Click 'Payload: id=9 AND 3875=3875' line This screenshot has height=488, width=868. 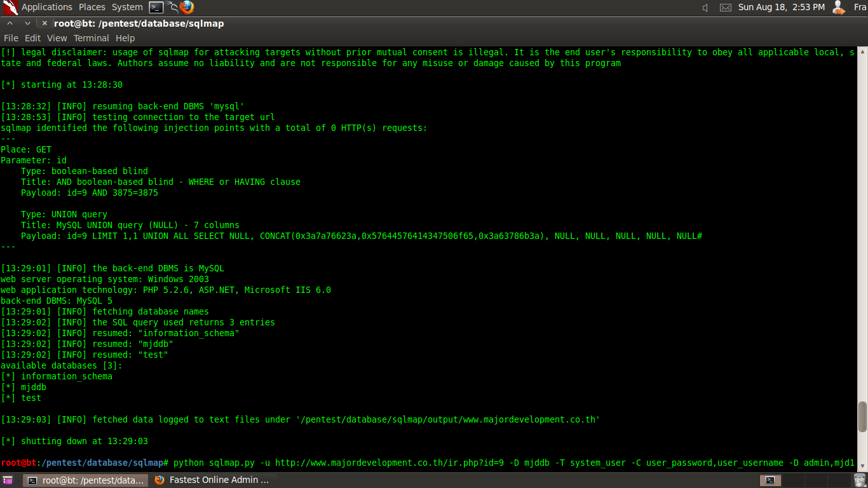click(90, 193)
